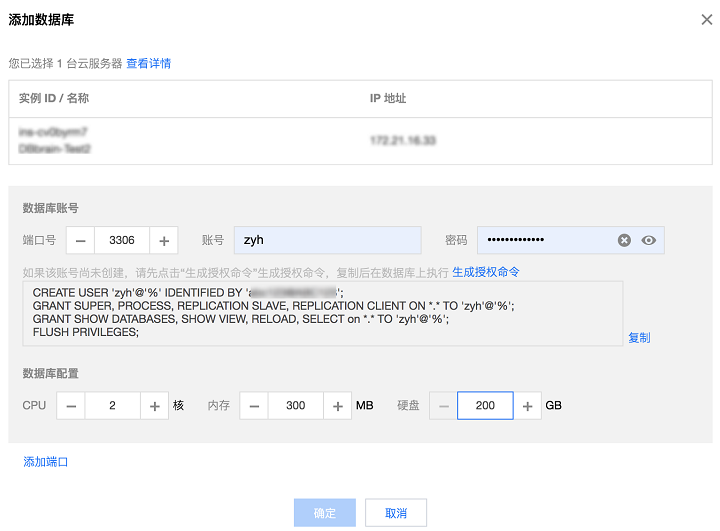This screenshot has height=531, width=720.
Task: Clear the password with the X icon
Action: tap(624, 240)
